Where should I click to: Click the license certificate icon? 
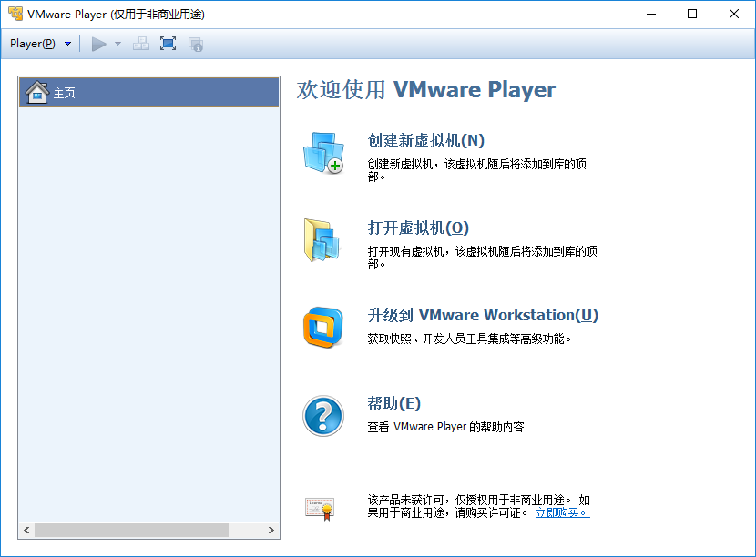pos(320,509)
